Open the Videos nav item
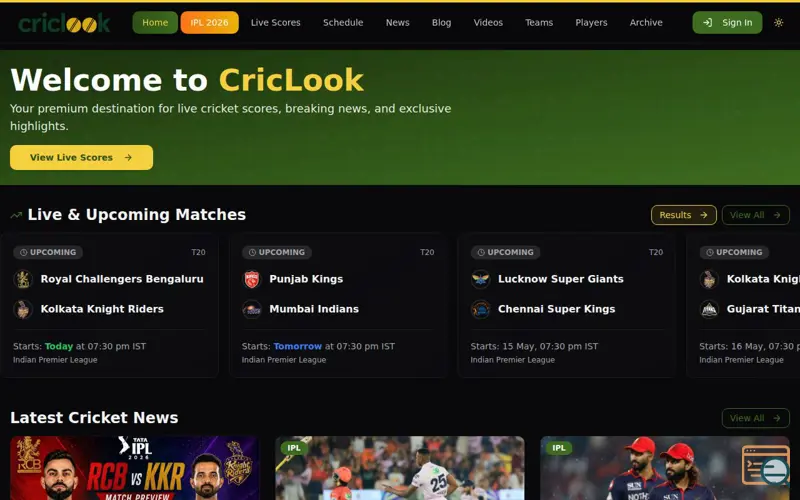The width and height of the screenshot is (800, 500). 488,22
